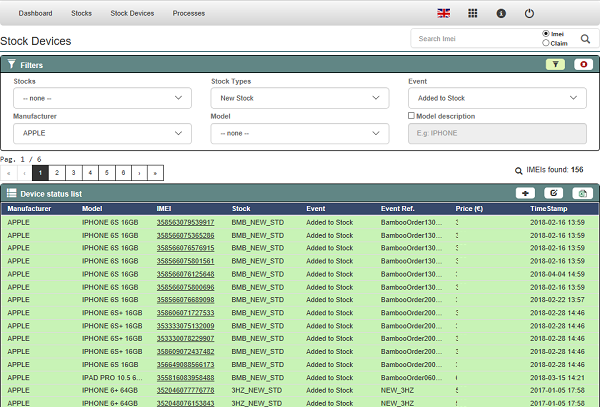Click the search magnifier icon
The height and width of the screenshot is (407, 600).
(586, 39)
